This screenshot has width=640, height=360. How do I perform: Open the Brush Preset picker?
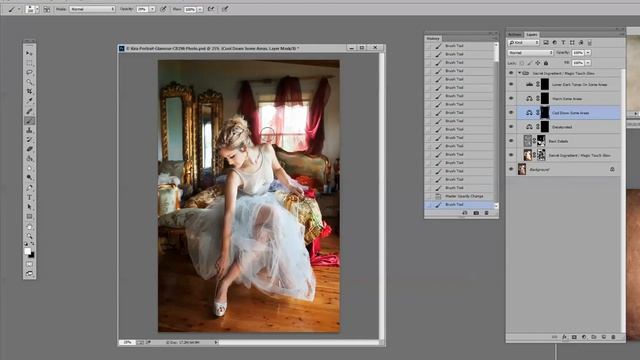point(31,9)
